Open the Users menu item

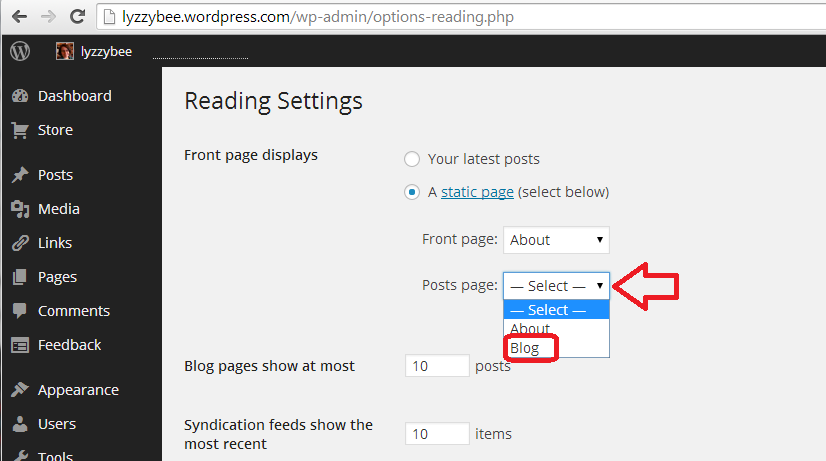pos(57,424)
